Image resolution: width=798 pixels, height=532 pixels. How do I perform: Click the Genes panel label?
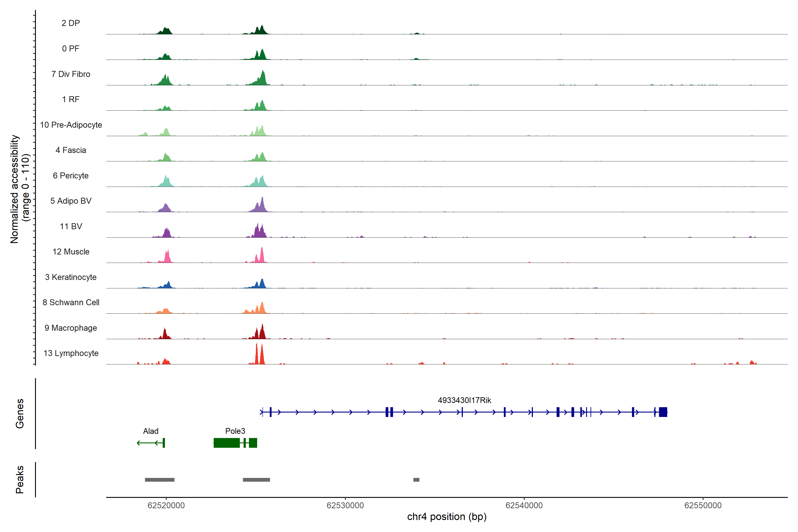click(20, 413)
